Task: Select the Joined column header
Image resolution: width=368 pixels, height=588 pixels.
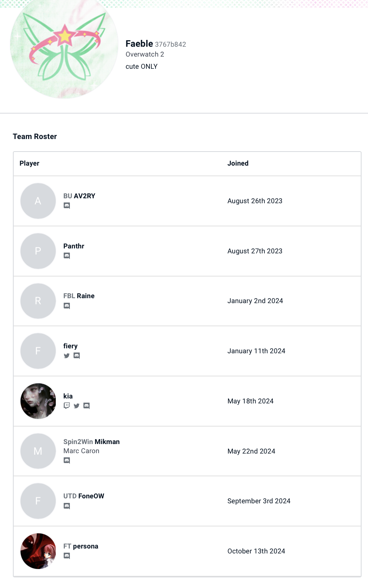Action: [238, 163]
